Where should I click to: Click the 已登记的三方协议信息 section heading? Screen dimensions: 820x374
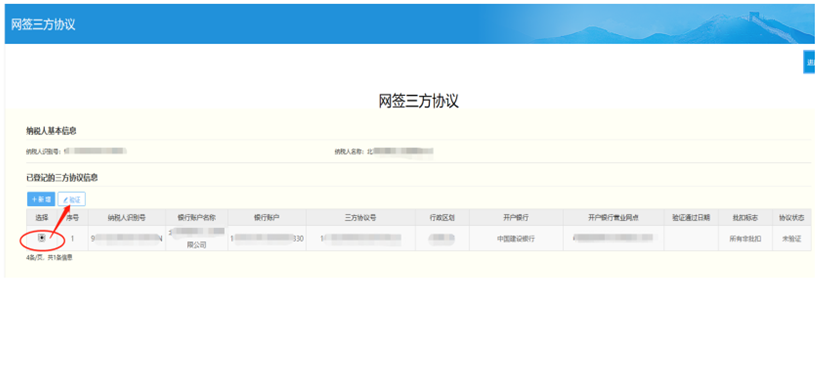[62, 178]
